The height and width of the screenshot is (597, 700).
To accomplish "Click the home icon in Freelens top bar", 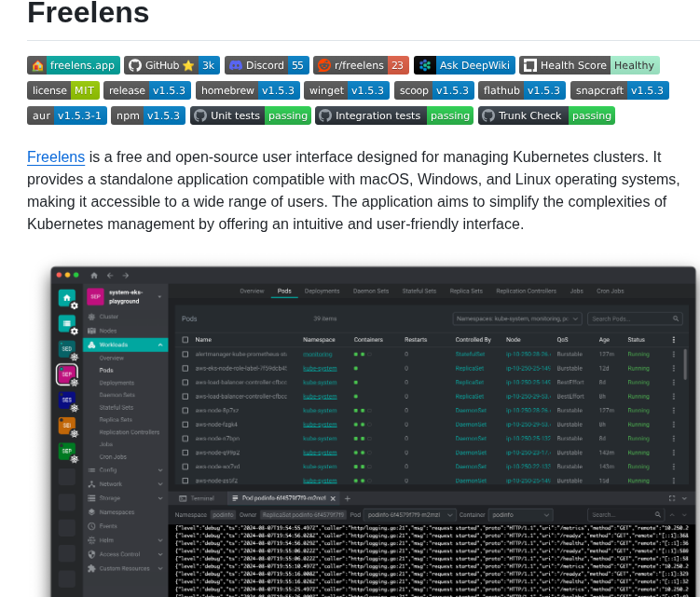I will (94, 276).
